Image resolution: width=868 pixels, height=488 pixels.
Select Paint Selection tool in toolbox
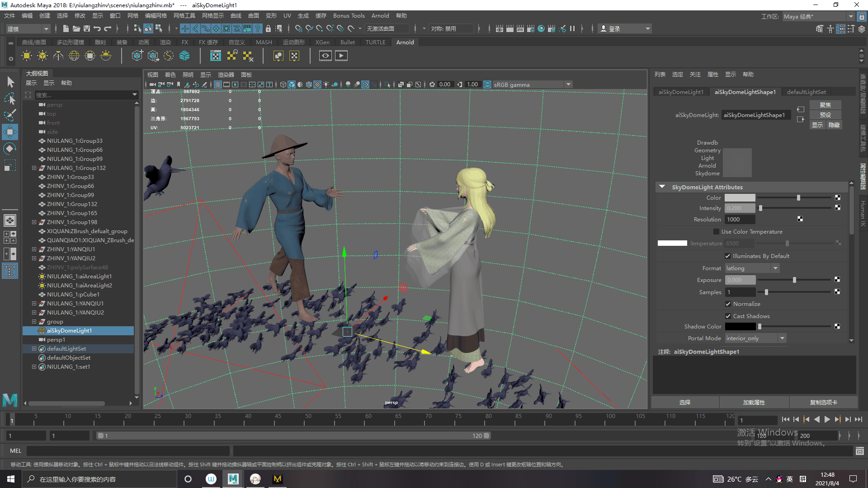[9, 115]
